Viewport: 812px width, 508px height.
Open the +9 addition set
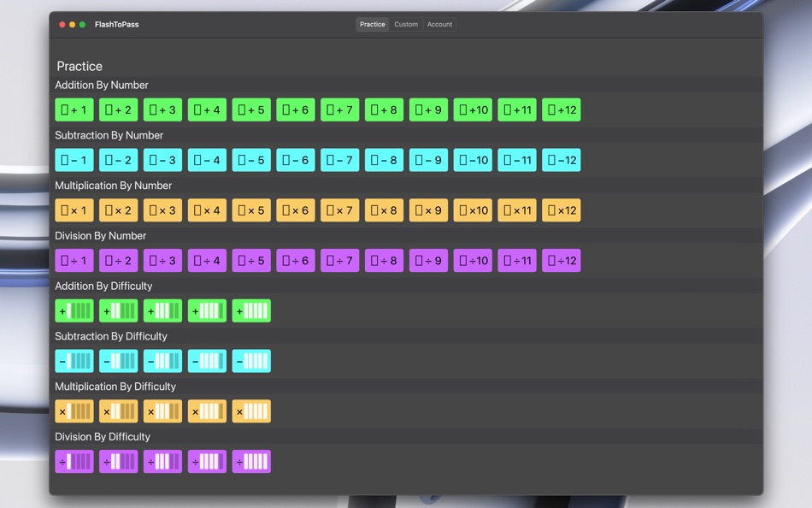[428, 109]
